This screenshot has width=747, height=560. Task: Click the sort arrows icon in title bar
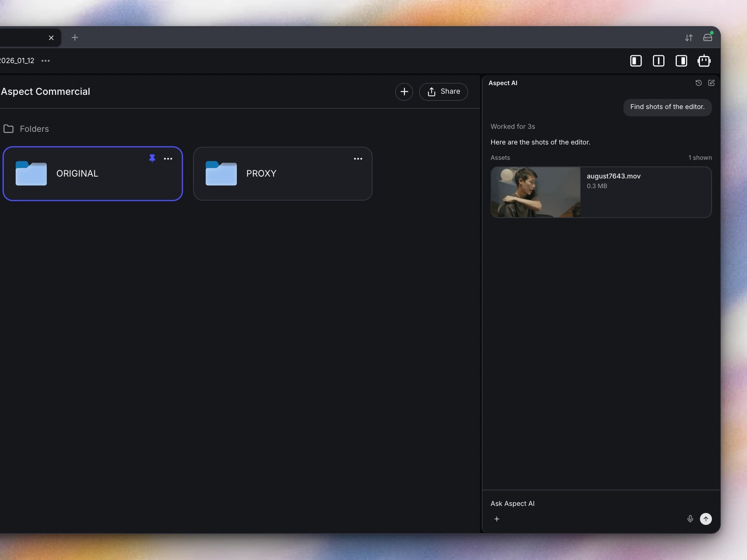689,38
